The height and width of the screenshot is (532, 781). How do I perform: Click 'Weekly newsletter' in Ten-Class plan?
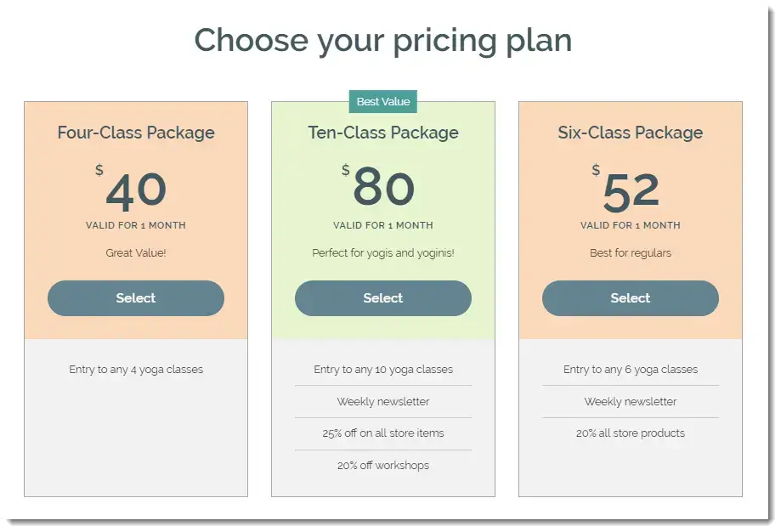pyautogui.click(x=383, y=401)
